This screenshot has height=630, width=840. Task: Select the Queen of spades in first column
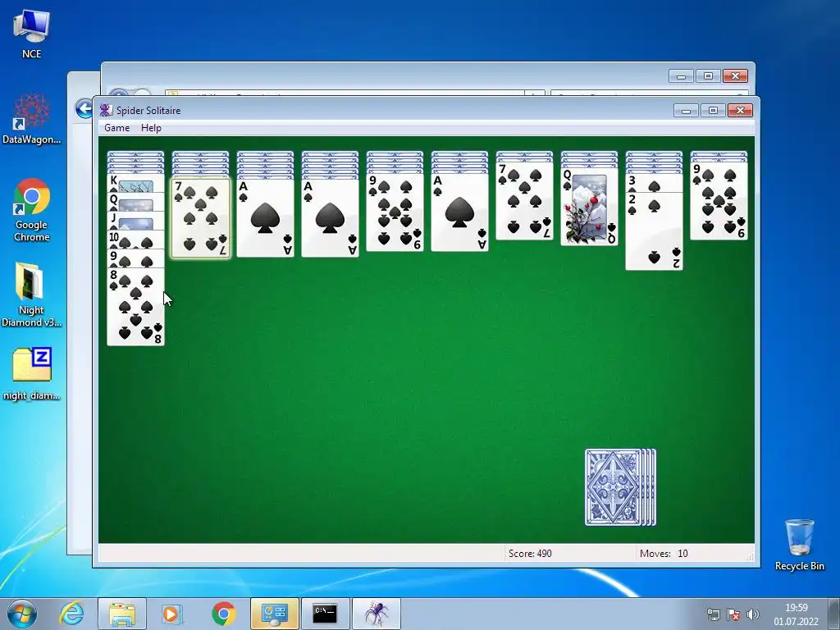click(x=135, y=202)
